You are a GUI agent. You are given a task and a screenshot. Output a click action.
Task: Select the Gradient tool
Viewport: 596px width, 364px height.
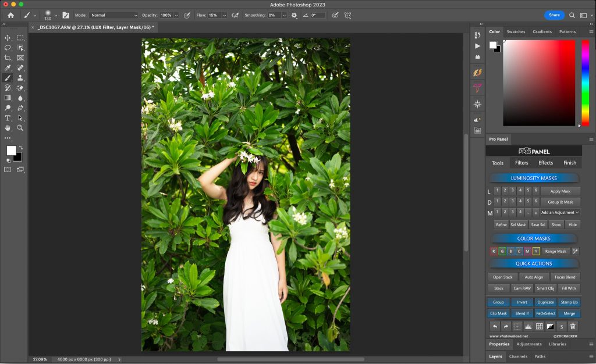click(8, 98)
